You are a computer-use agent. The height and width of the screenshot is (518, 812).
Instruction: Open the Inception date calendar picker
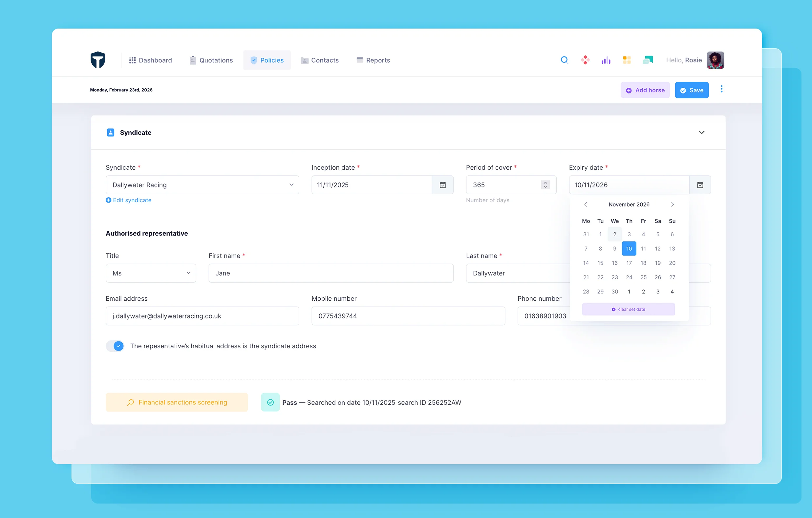[443, 185]
